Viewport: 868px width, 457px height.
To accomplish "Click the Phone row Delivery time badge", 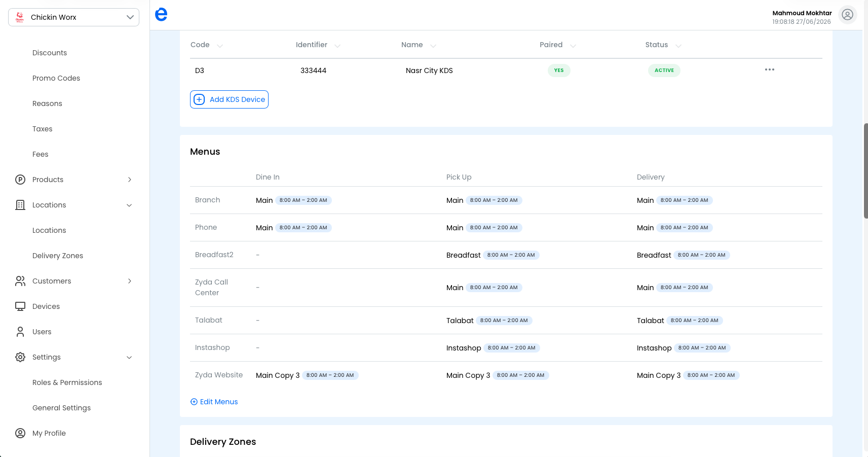I will pyautogui.click(x=684, y=228).
